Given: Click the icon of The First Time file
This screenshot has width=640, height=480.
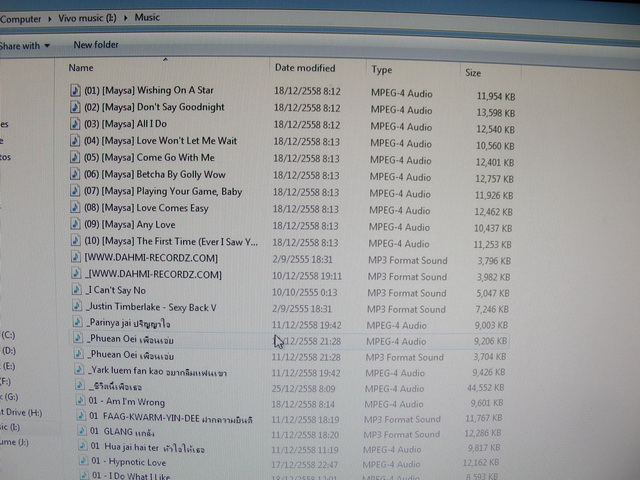Looking at the screenshot, I should point(76,240).
